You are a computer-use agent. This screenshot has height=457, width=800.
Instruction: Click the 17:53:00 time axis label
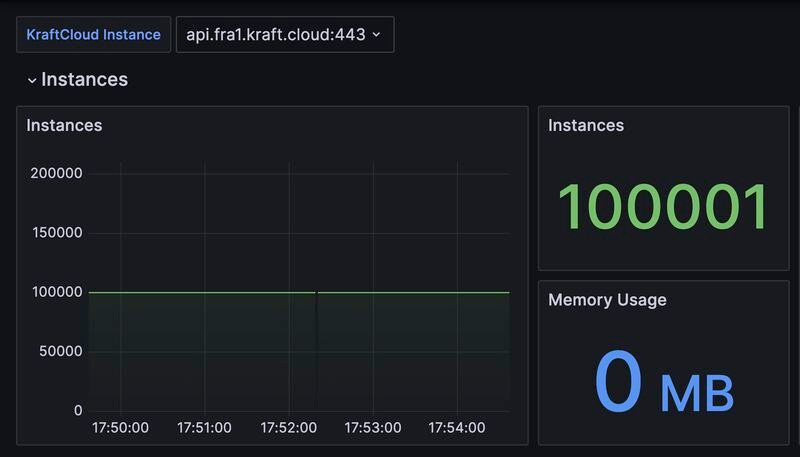click(372, 427)
